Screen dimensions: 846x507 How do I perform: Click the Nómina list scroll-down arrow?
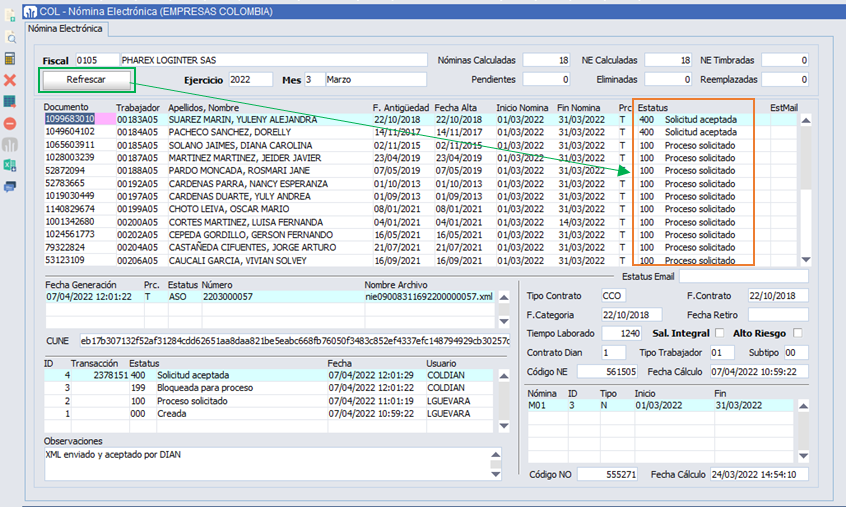(x=803, y=456)
